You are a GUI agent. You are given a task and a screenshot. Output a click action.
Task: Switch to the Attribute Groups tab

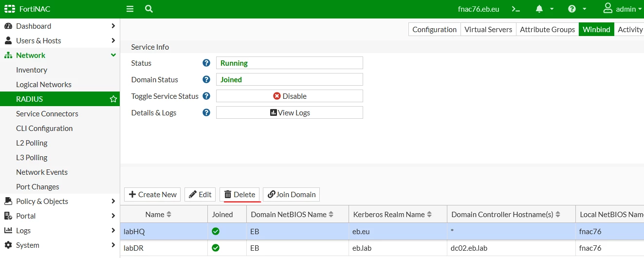click(x=547, y=29)
